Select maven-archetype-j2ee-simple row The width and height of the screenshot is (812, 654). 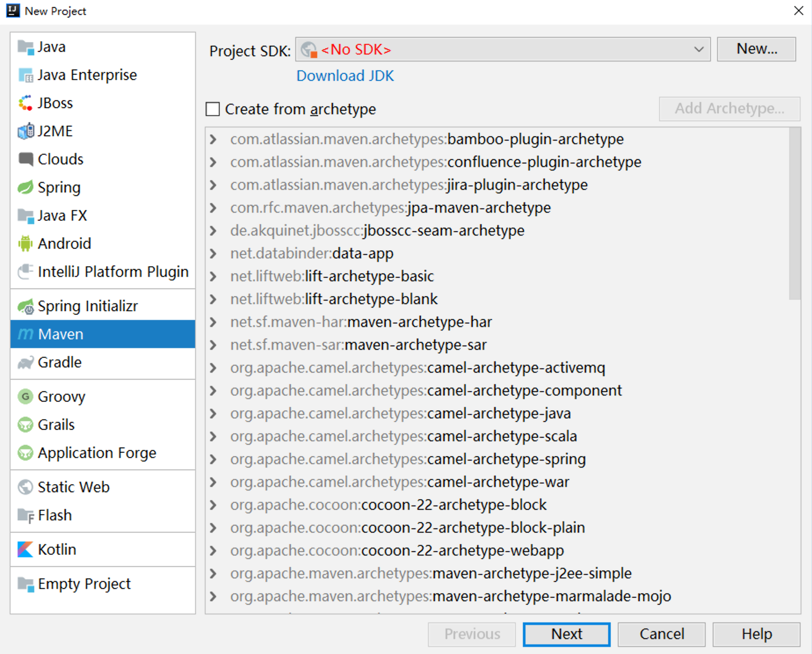click(498, 574)
